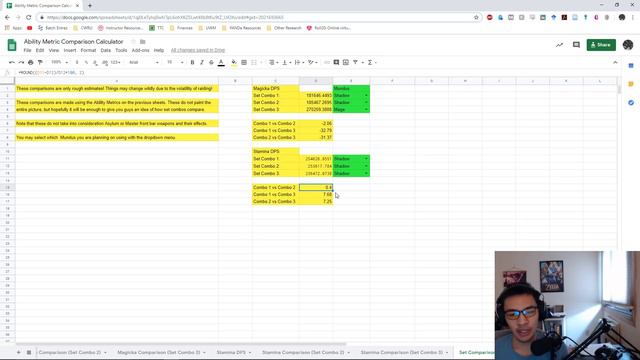This screenshot has width=640, height=360.
Task: Open the font size dropdown
Action: coord(175,62)
